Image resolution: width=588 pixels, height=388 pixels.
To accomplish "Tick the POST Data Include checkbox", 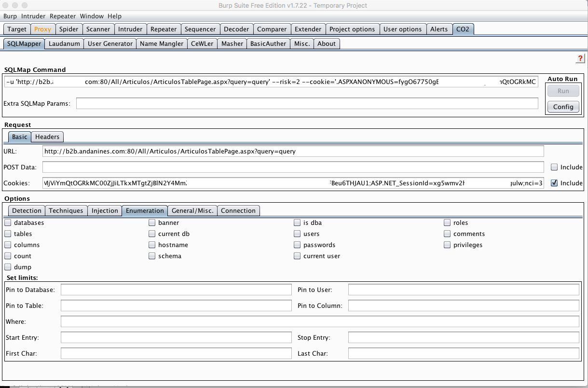I will point(554,167).
